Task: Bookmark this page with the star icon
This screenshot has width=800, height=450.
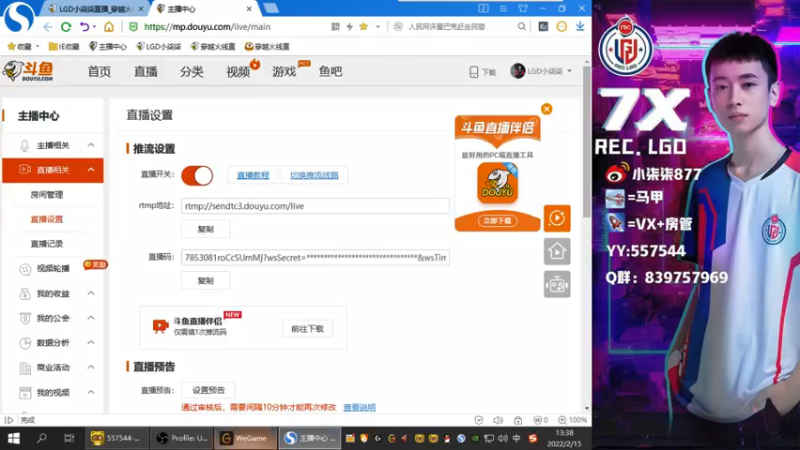Action: tap(363, 27)
